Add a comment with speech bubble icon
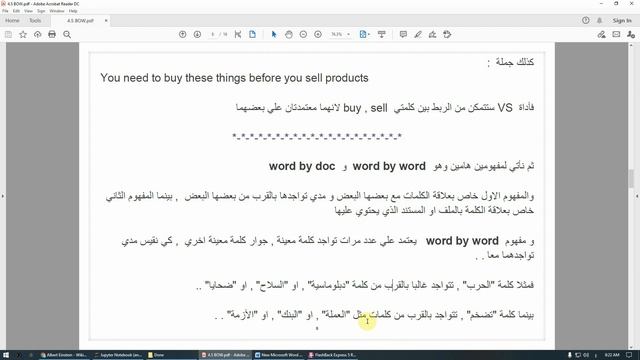Screen dimensions: 640x360 403,35
